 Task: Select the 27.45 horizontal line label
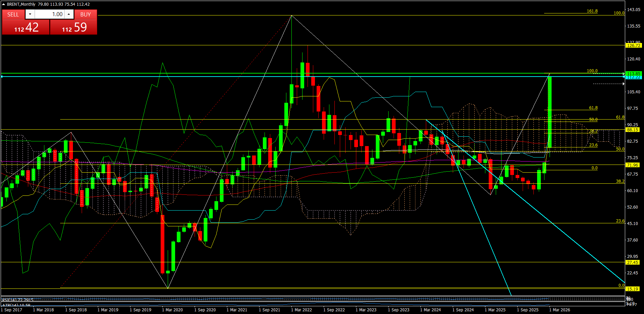click(x=632, y=263)
